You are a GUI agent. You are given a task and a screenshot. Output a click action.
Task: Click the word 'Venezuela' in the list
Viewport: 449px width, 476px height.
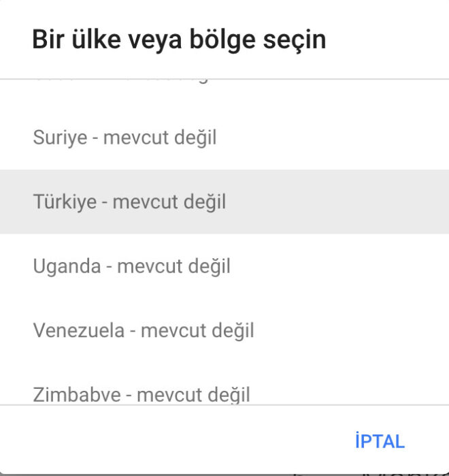pyautogui.click(x=78, y=330)
